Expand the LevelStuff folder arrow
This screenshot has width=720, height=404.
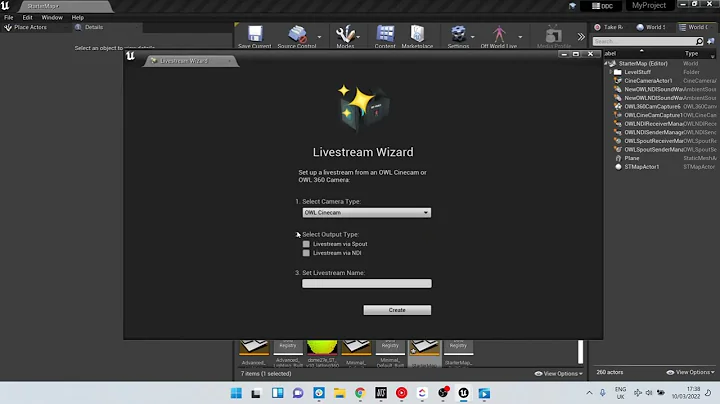[610, 72]
